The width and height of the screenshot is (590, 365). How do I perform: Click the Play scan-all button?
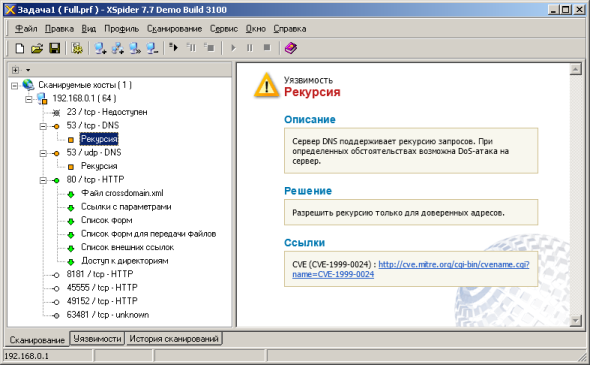tap(233, 48)
